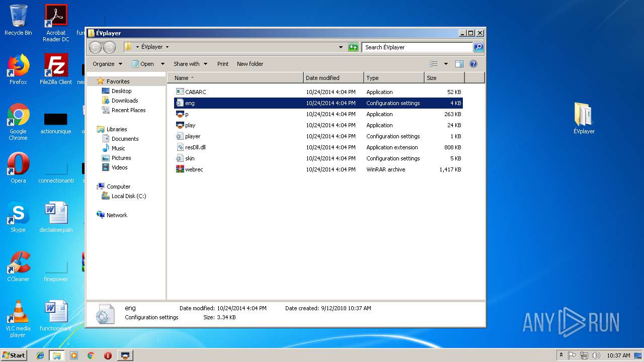This screenshot has width=644, height=362.
Task: Select Network in navigation pane
Action: pos(112,215)
